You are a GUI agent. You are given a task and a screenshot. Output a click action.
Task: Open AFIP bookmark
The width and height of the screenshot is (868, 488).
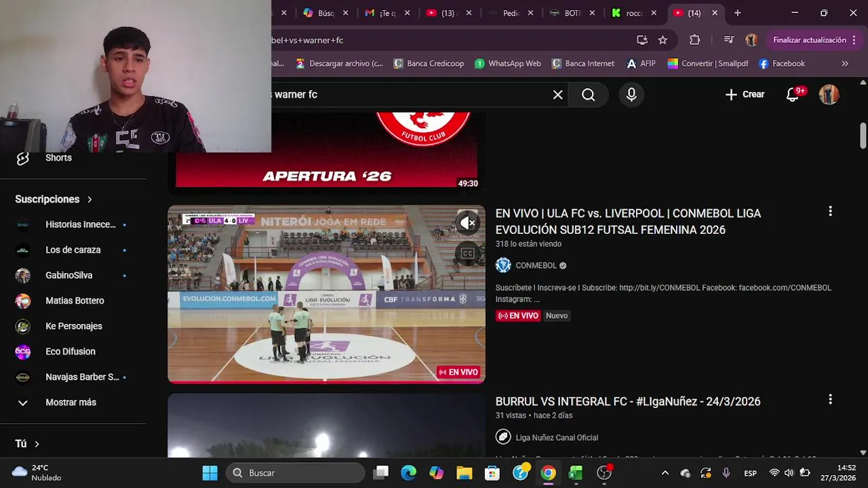(x=641, y=64)
